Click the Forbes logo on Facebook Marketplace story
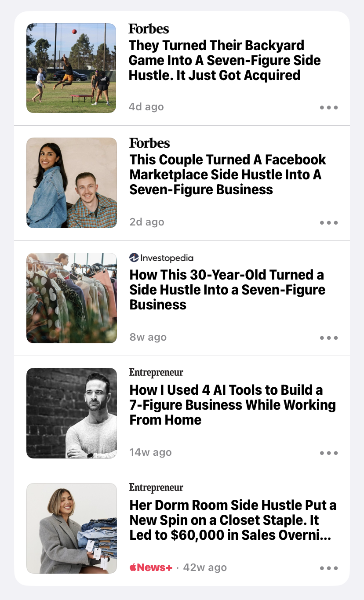This screenshot has width=364, height=600. coord(149,143)
